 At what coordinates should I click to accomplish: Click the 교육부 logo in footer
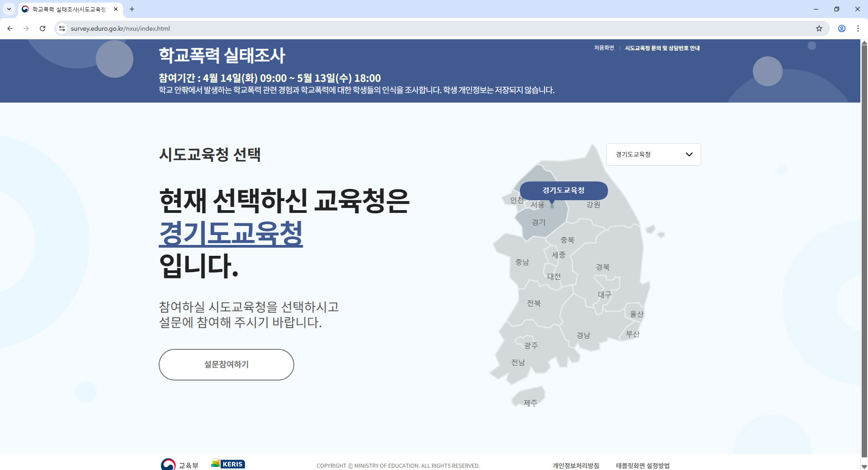[x=179, y=465]
